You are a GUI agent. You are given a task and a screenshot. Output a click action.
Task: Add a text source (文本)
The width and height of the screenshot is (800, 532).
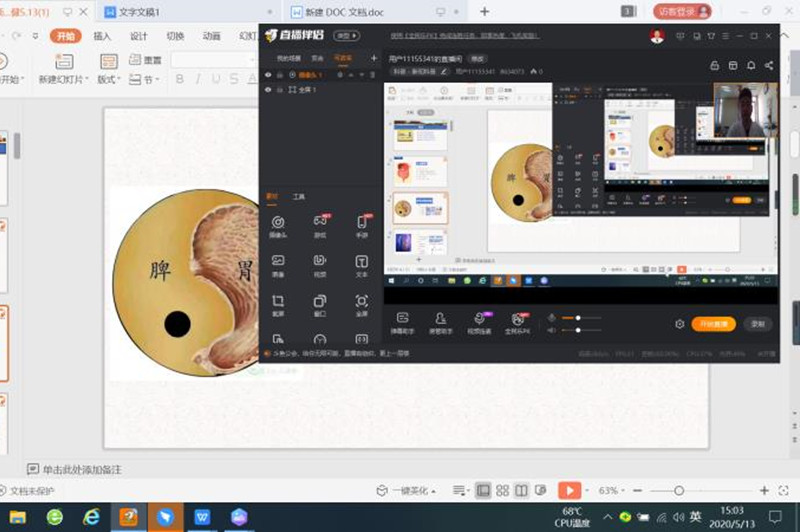click(362, 264)
